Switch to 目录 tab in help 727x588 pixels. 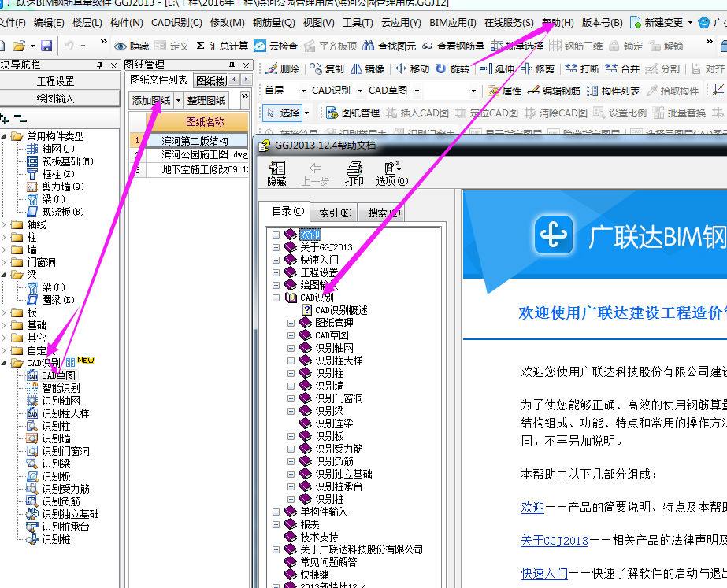(288, 212)
